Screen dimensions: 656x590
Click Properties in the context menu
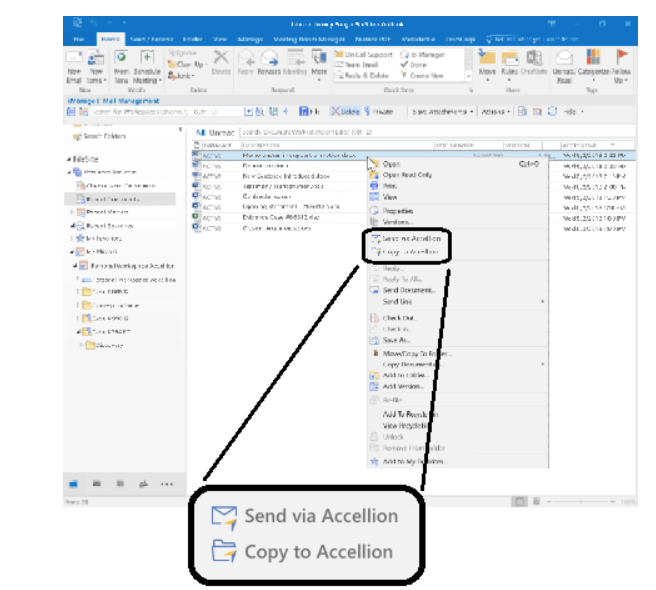[397, 211]
